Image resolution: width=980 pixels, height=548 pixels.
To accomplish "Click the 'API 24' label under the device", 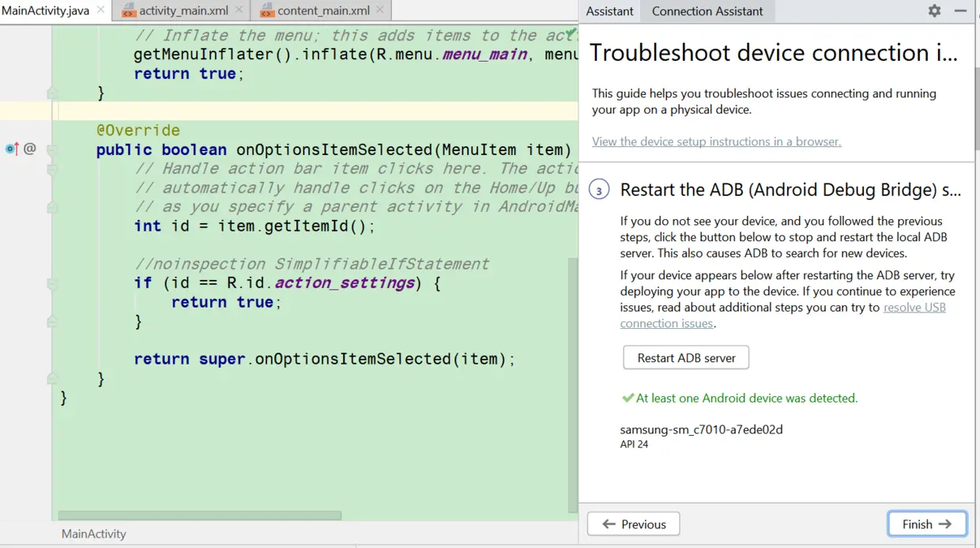I will (x=634, y=444).
